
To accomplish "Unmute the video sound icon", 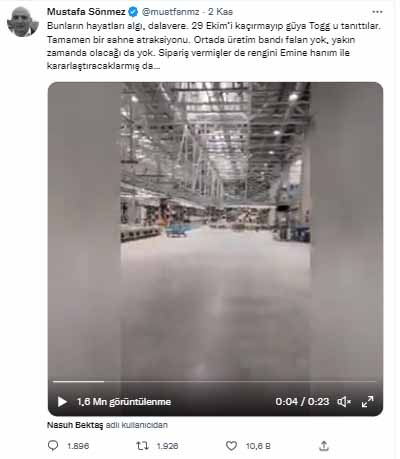I will point(344,402).
